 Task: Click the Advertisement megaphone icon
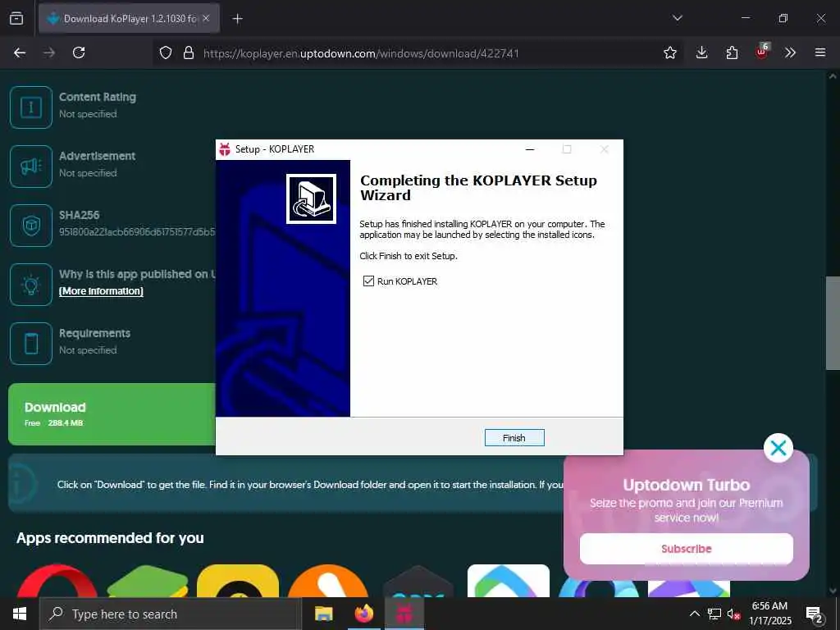tap(31, 166)
